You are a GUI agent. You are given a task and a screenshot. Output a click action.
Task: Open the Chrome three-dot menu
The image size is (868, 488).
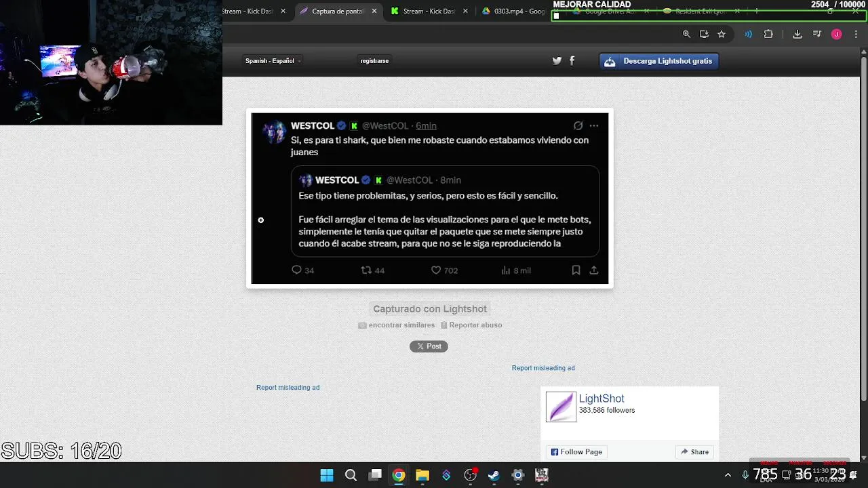(854, 35)
